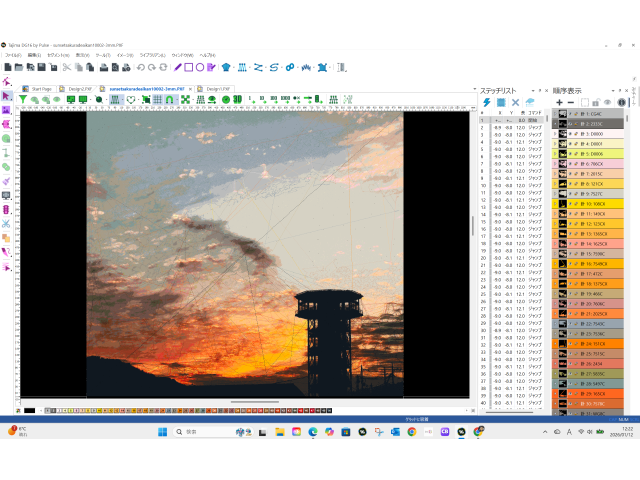Viewport: 640px width, 480px height.
Task: Click the Windows Start button on the taskbar
Action: click(x=163, y=432)
